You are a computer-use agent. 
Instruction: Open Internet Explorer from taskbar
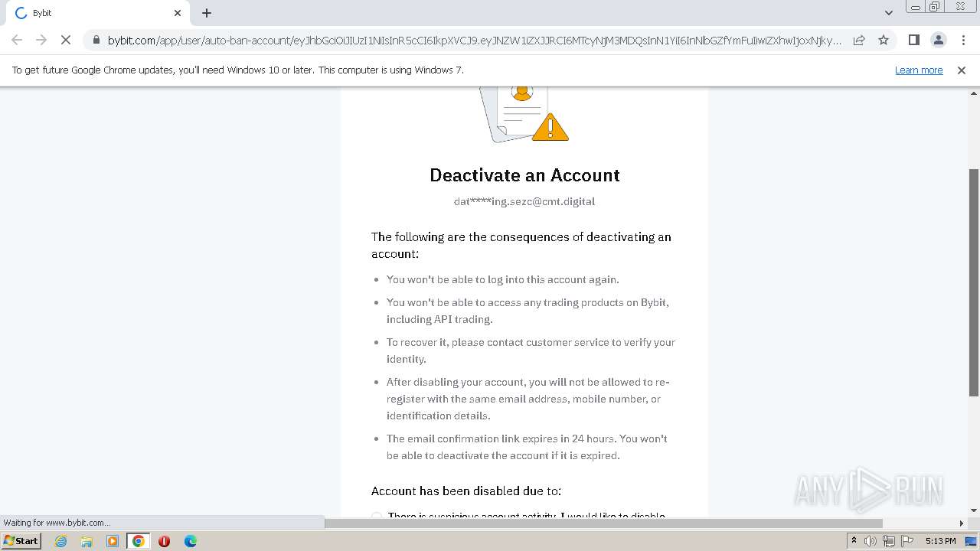click(60, 541)
